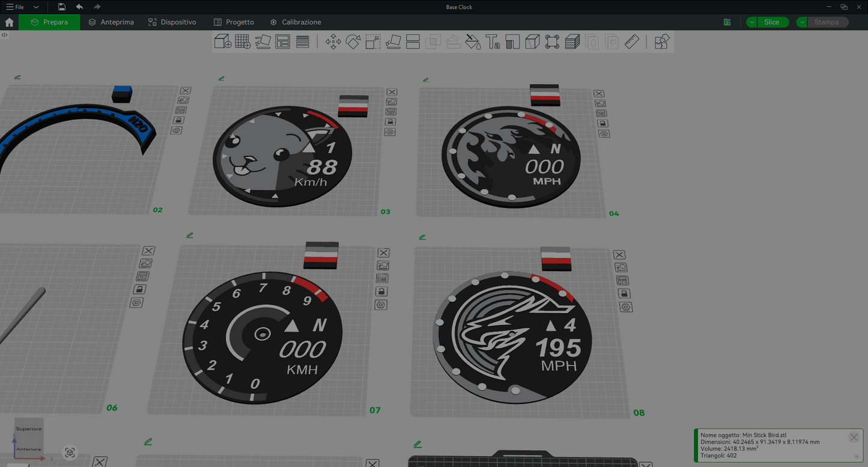
Task: Select the paint bucket color painting tool
Action: pos(473,41)
